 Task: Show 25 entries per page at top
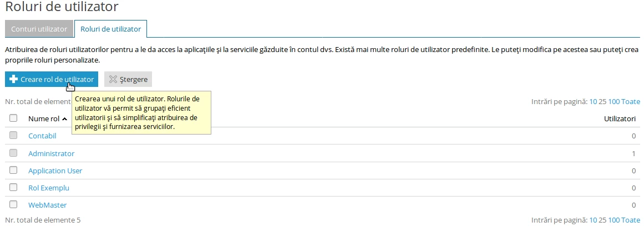point(602,102)
